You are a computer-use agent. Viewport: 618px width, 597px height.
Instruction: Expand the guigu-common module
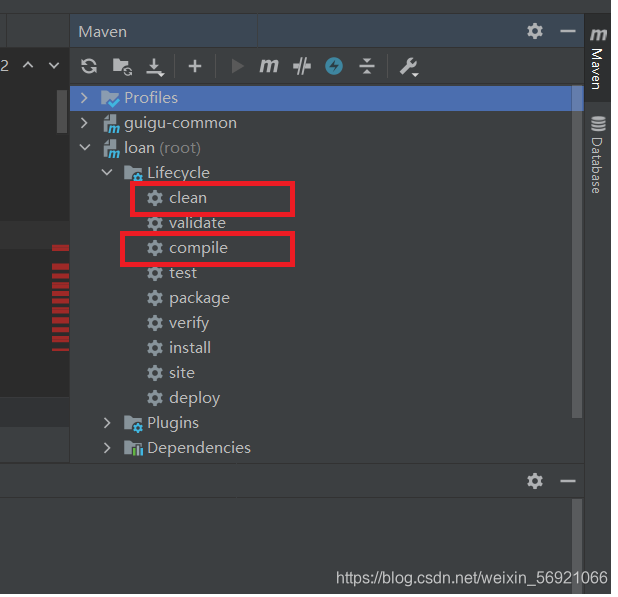pos(84,123)
